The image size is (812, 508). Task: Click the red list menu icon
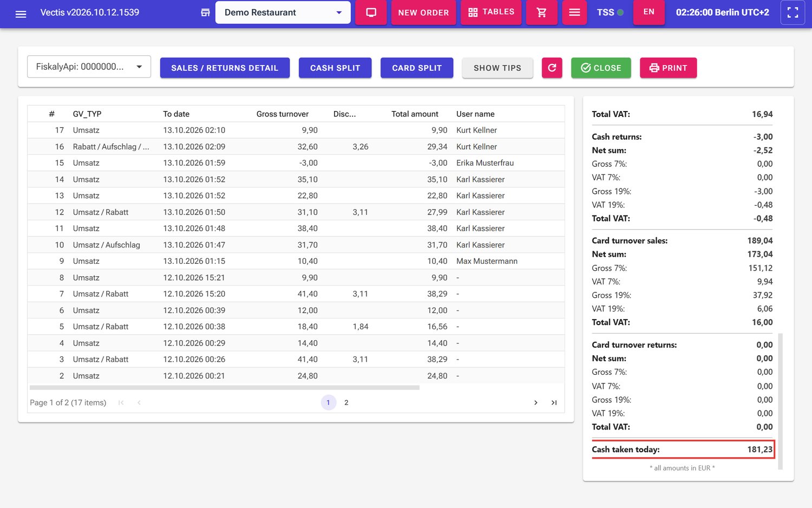pos(574,12)
